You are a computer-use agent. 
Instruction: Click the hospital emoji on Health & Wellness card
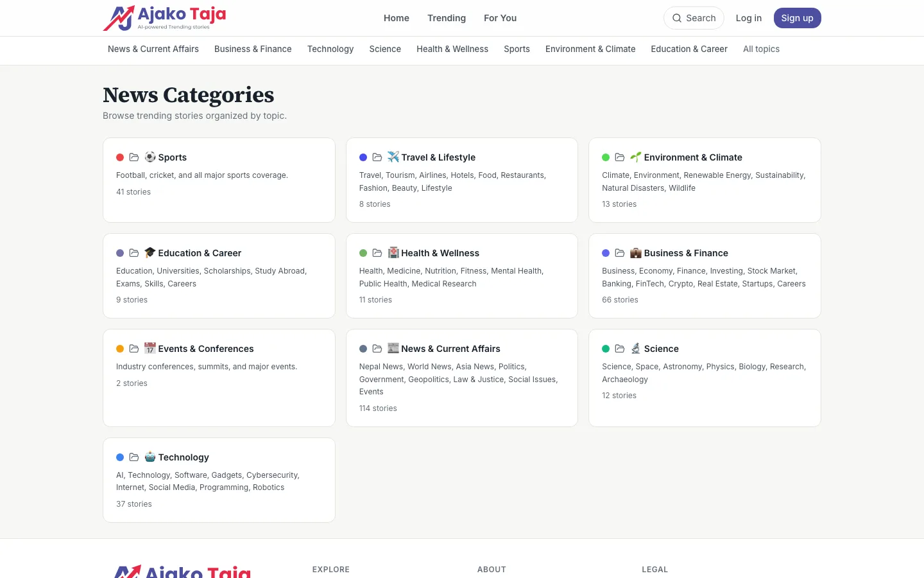click(393, 252)
